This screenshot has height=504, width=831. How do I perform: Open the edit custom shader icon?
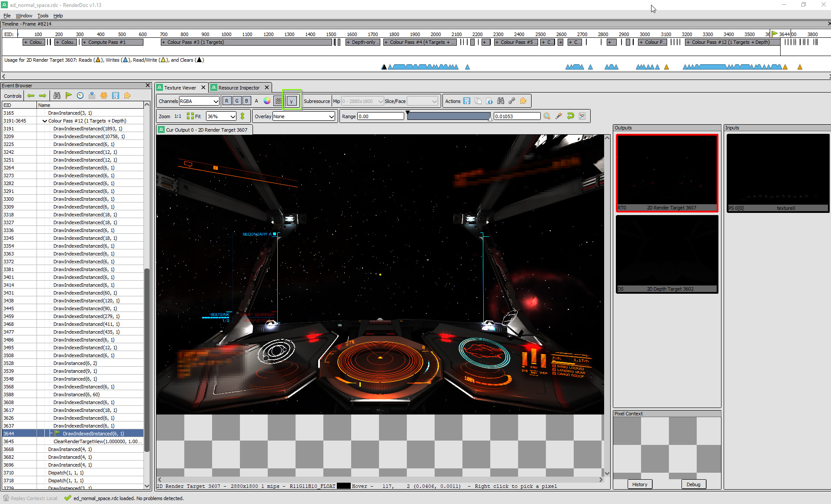click(x=489, y=101)
